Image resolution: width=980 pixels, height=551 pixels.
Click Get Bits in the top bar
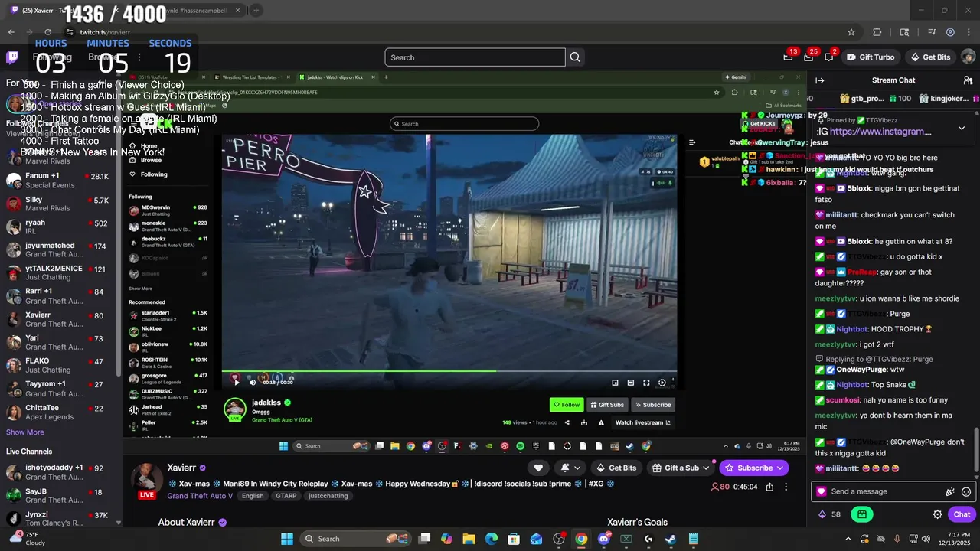click(x=930, y=57)
